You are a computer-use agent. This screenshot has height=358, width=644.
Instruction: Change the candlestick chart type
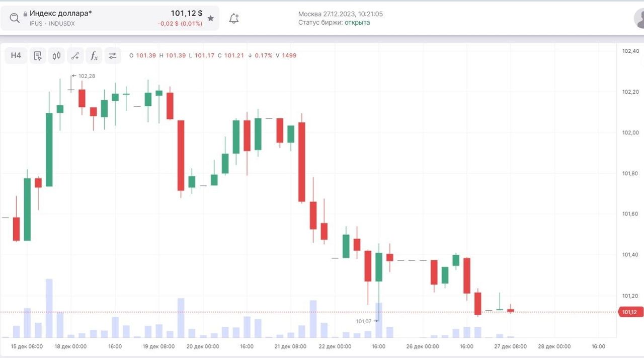(x=56, y=56)
